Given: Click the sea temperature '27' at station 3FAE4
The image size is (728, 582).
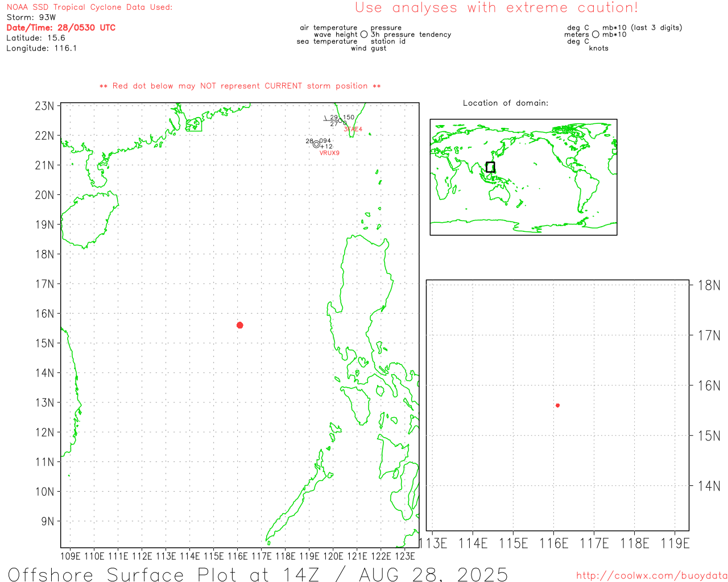Looking at the screenshot, I should (x=334, y=124).
